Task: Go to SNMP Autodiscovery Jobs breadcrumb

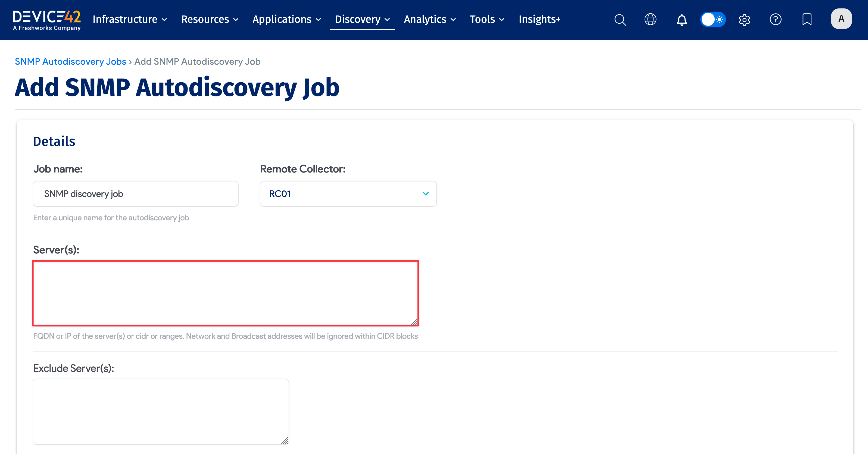Action: (70, 62)
